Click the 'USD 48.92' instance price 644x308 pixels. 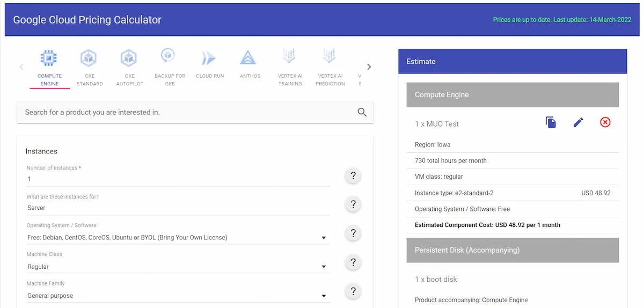(596, 193)
